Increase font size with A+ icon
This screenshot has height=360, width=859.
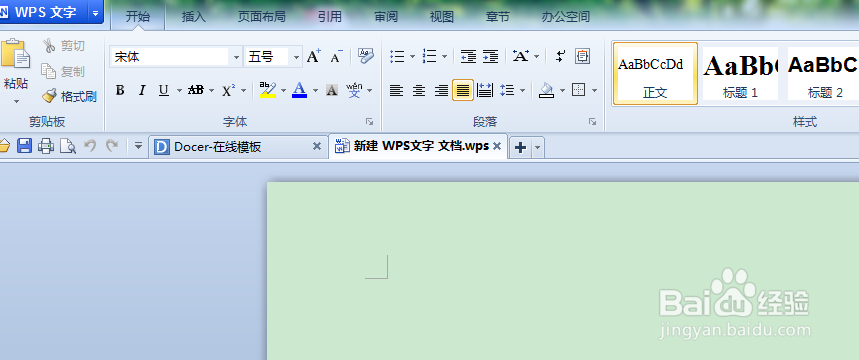(313, 56)
